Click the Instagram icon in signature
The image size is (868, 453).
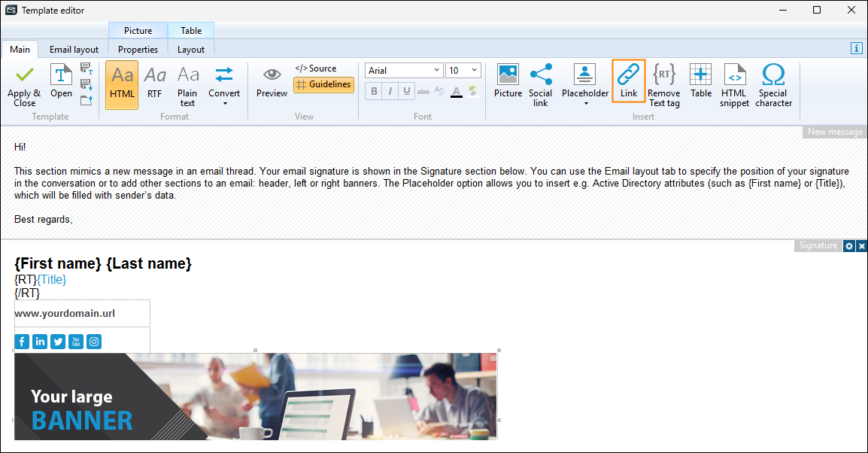(x=94, y=342)
